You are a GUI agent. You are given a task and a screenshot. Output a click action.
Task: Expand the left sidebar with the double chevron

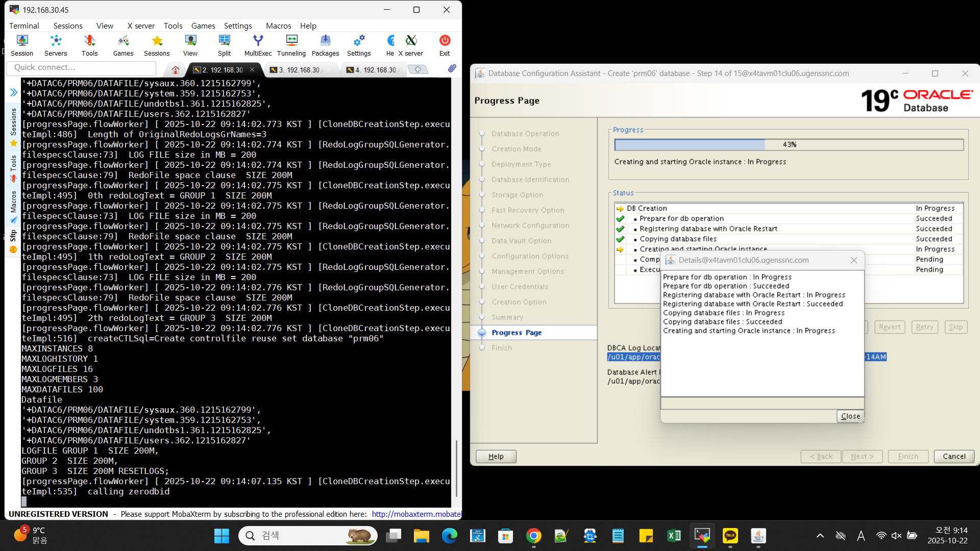pyautogui.click(x=14, y=92)
